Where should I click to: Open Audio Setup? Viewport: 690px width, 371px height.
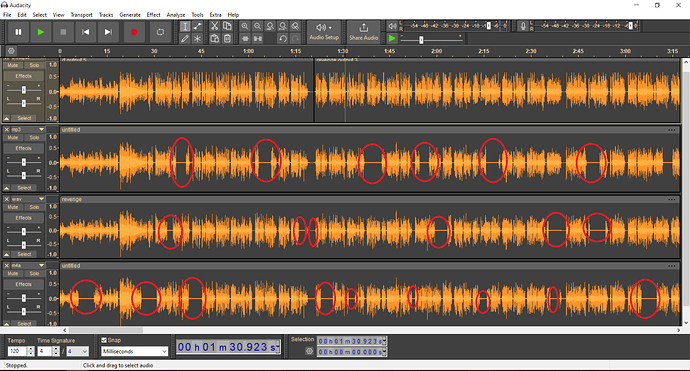(x=324, y=32)
